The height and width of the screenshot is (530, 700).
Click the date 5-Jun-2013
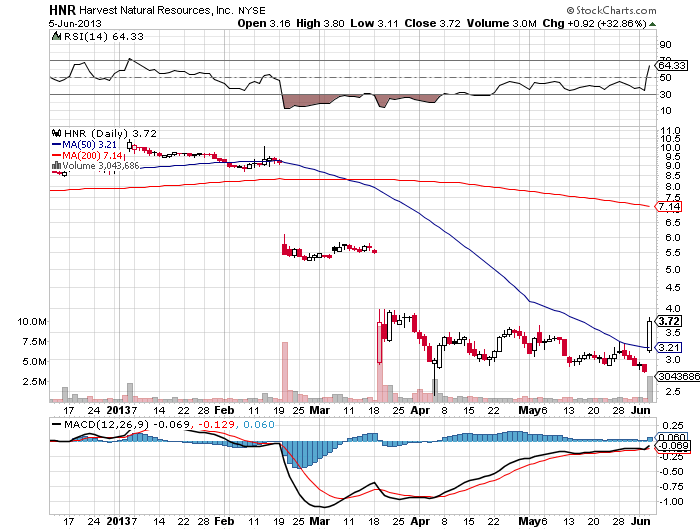[75, 23]
